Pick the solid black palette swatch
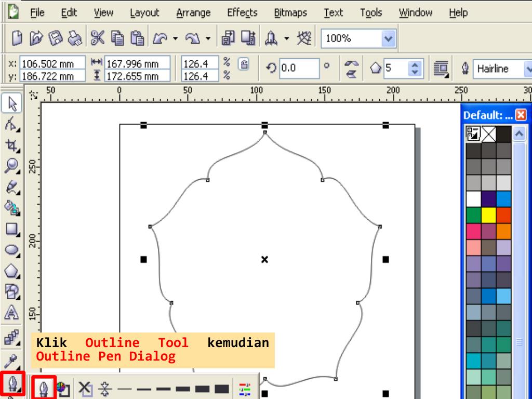 click(x=503, y=134)
